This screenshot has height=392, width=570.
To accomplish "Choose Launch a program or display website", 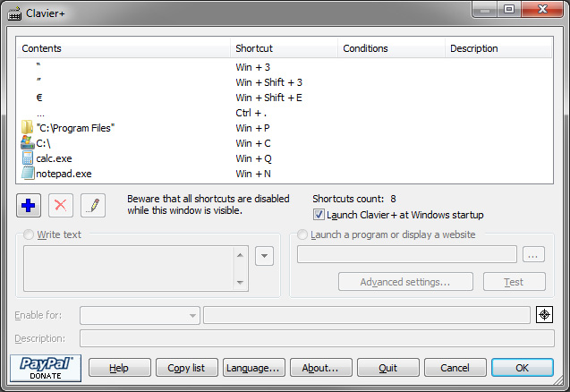I will pyautogui.click(x=303, y=234).
